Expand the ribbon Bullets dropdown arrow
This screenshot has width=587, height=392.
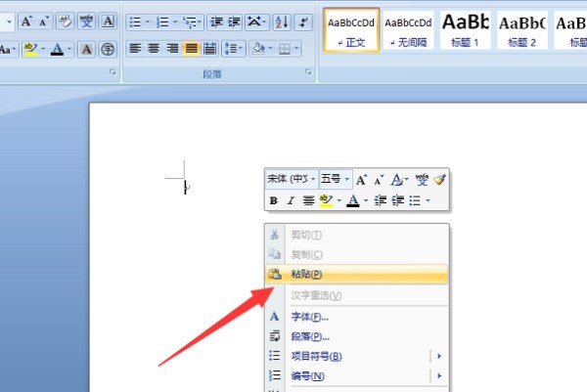[148, 22]
